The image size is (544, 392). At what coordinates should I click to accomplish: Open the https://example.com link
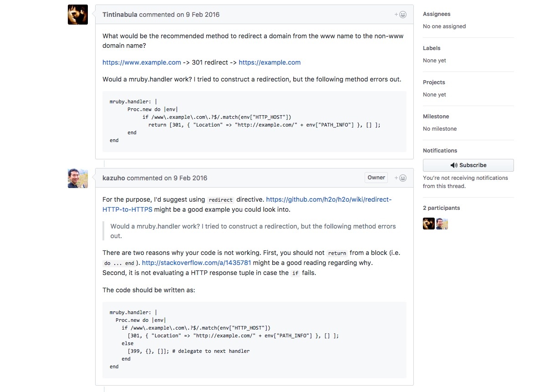coord(269,62)
